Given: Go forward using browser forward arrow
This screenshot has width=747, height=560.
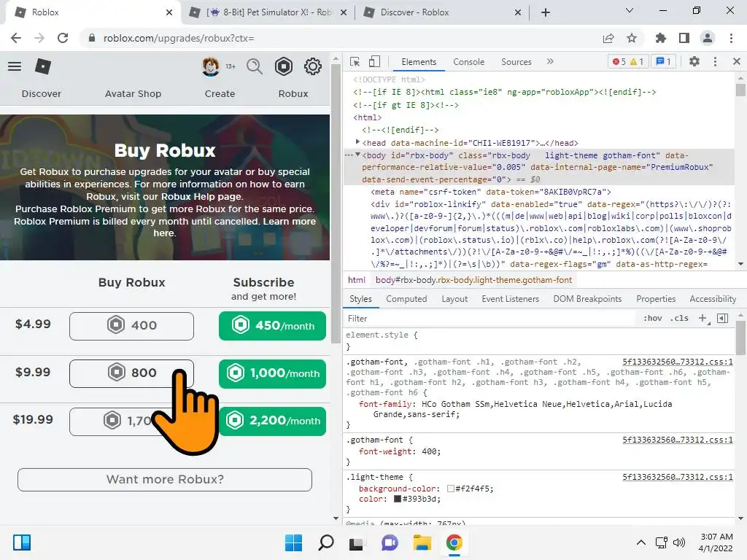Looking at the screenshot, I should 39,38.
